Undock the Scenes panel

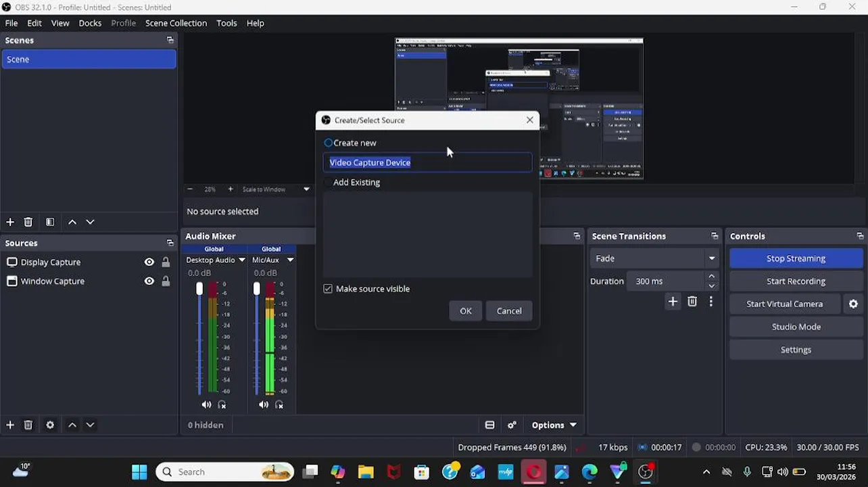point(170,41)
